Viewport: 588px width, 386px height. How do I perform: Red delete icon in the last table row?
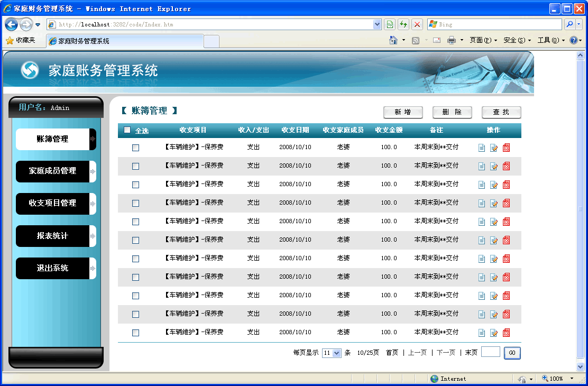click(x=506, y=333)
